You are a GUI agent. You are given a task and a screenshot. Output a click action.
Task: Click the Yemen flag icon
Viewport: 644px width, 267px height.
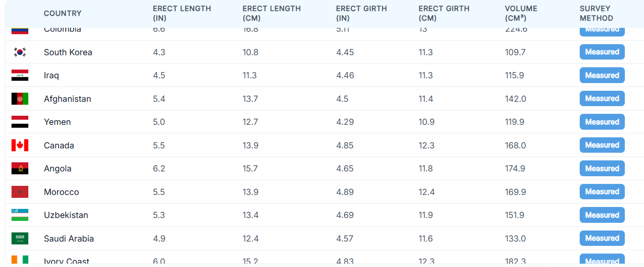click(x=20, y=122)
